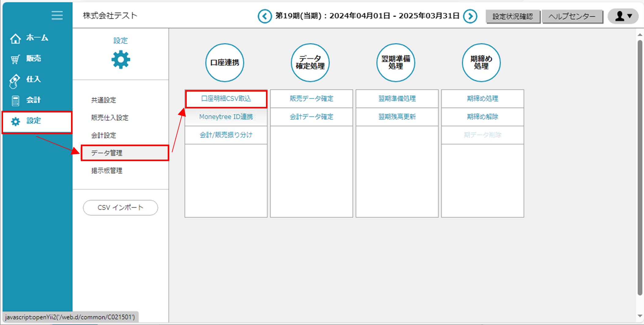This screenshot has height=325, width=644.
Task: Open 口座明細CSV取込 link
Action: click(226, 99)
